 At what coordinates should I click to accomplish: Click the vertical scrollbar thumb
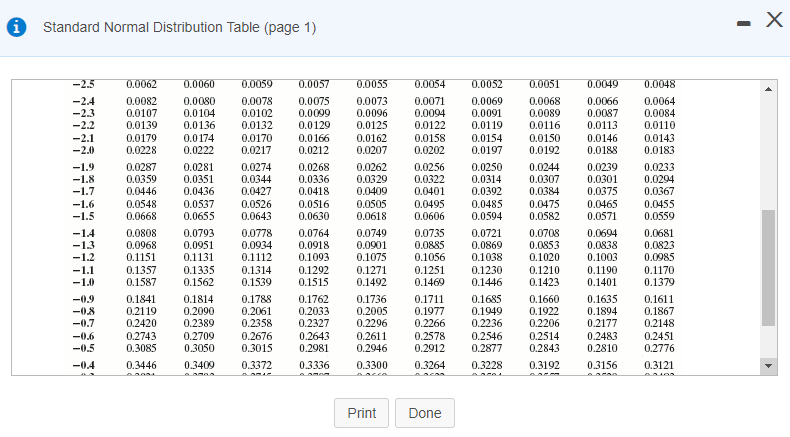[768, 268]
